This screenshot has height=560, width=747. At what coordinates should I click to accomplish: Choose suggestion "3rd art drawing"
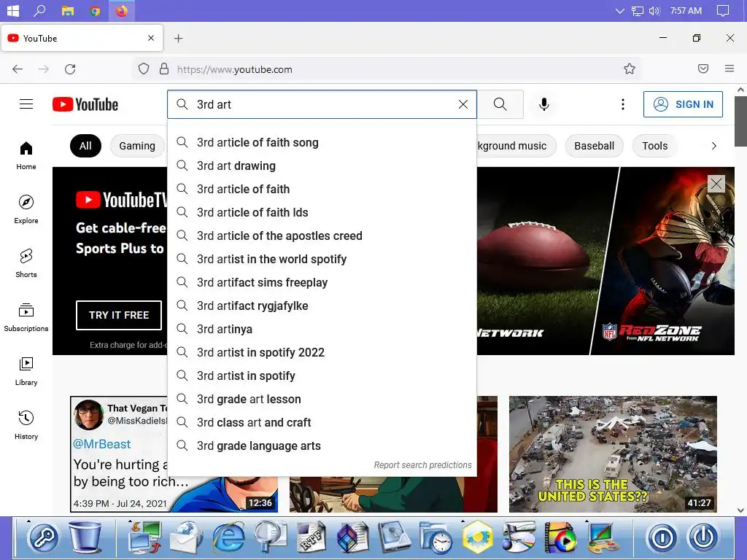coord(322,166)
